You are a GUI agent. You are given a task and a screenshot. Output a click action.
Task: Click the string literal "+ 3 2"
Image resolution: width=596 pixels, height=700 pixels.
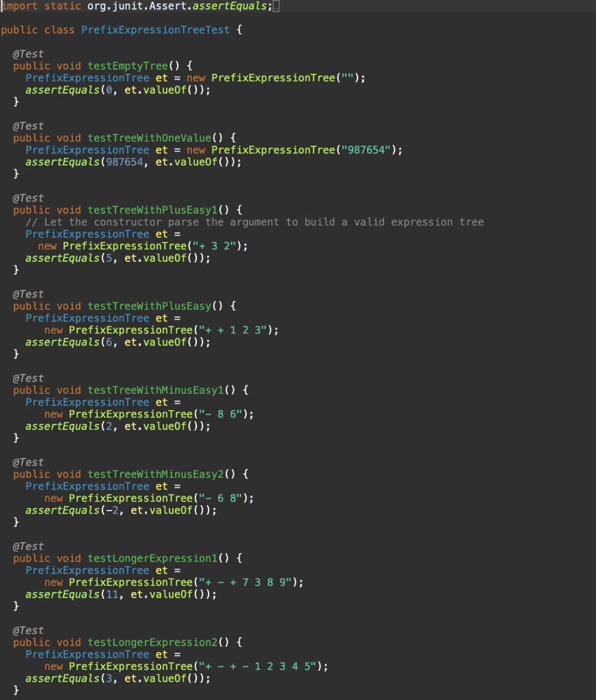(215, 246)
